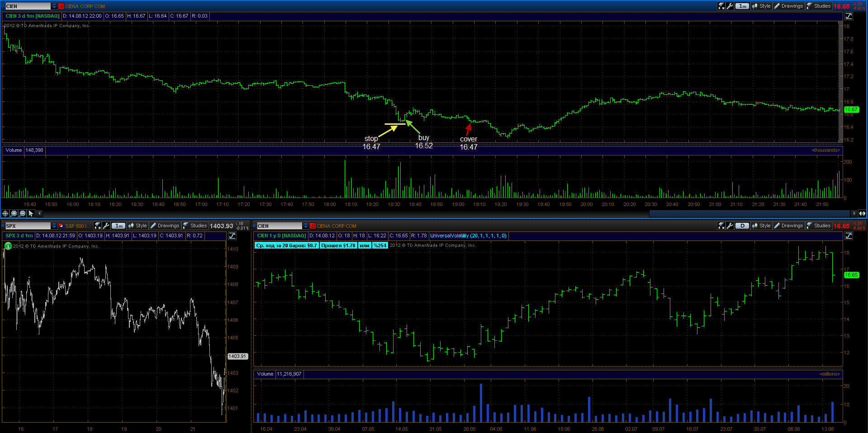
Task: Toggle axis scale icon on daily CIEN chart
Action: tap(849, 235)
